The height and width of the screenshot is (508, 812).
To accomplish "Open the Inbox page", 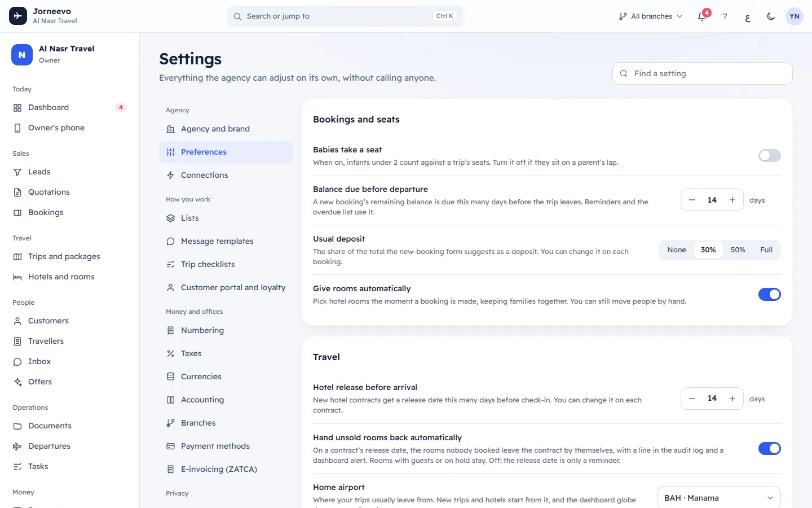I will click(69, 361).
